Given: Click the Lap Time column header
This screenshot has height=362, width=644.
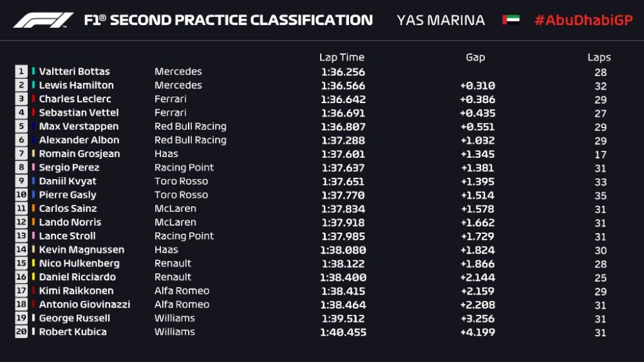Looking at the screenshot, I should click(341, 57).
